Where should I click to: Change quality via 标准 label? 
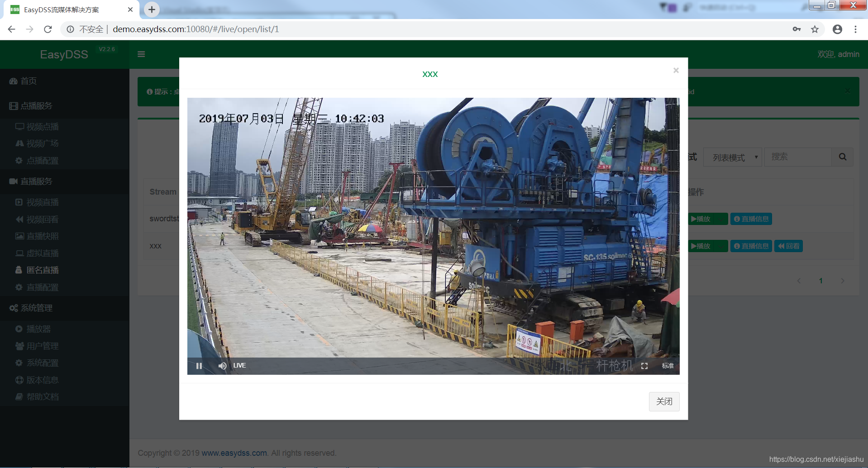point(668,366)
